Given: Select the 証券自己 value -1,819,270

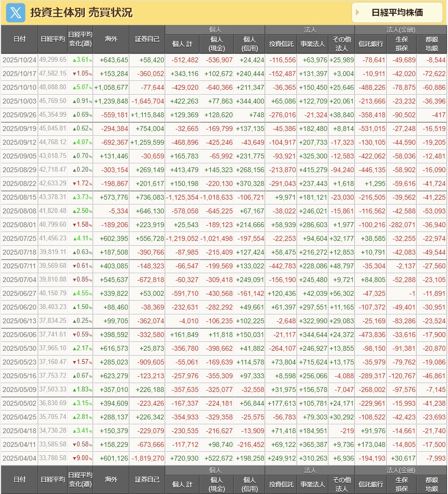Looking at the screenshot, I should [x=147, y=458].
